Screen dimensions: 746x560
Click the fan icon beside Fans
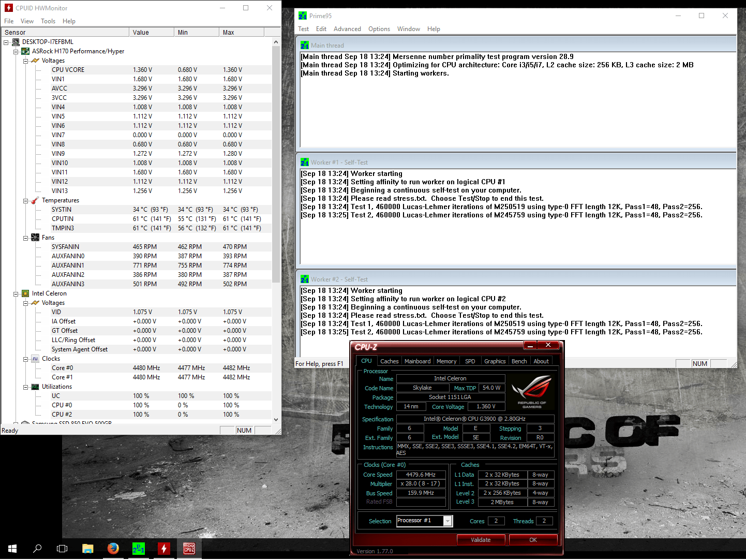(x=35, y=238)
